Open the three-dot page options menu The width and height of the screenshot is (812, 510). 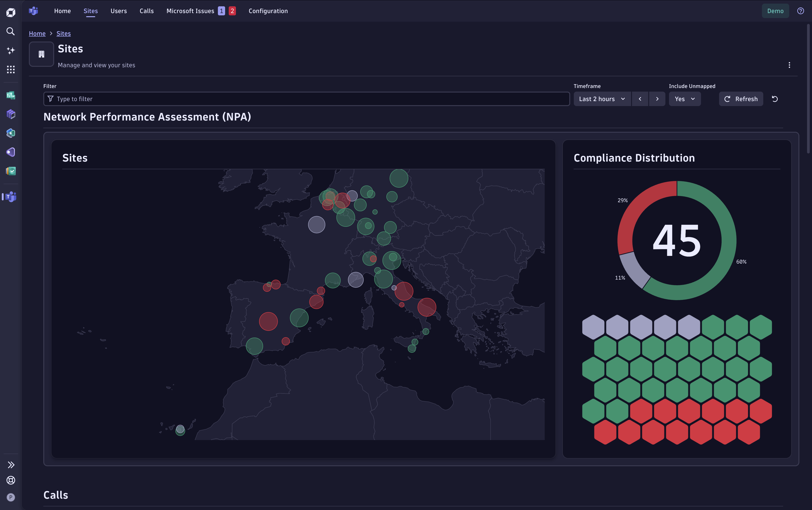(789, 65)
